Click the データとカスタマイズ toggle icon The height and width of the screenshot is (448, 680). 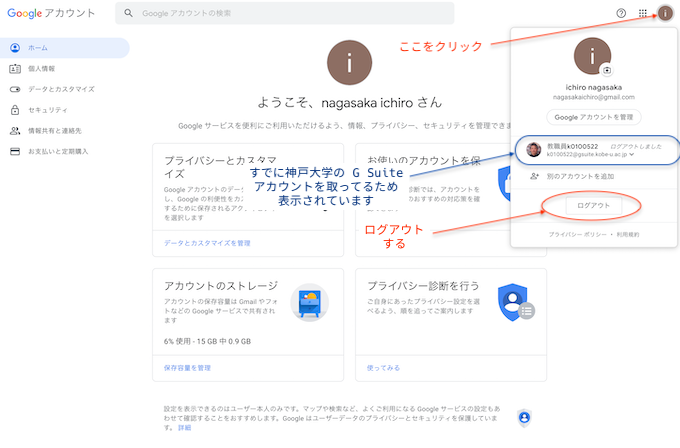pyautogui.click(x=15, y=89)
